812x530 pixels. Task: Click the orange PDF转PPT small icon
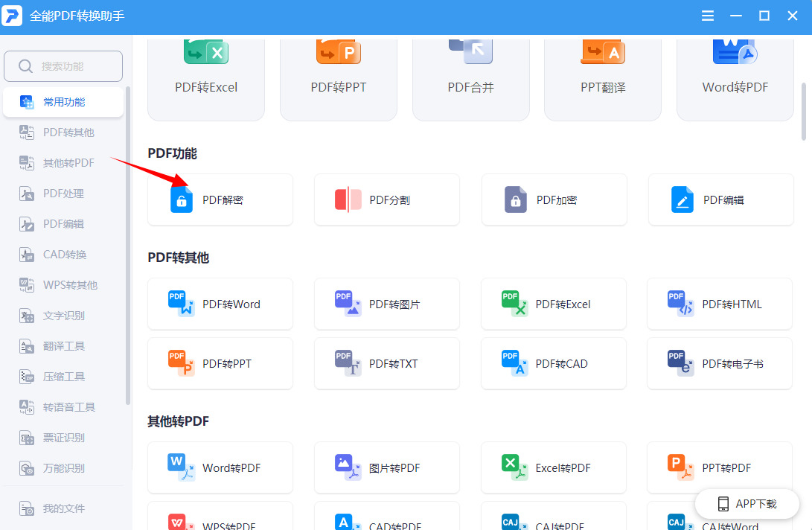coord(182,363)
